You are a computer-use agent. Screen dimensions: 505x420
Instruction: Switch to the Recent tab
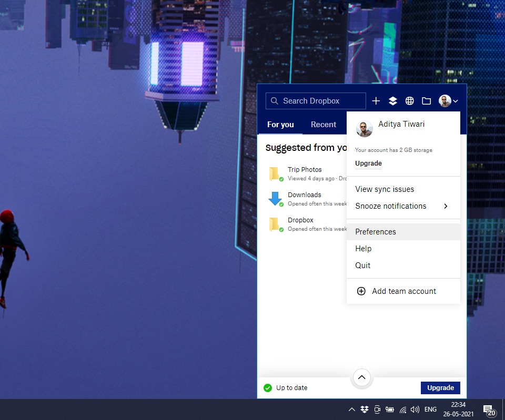[324, 125]
